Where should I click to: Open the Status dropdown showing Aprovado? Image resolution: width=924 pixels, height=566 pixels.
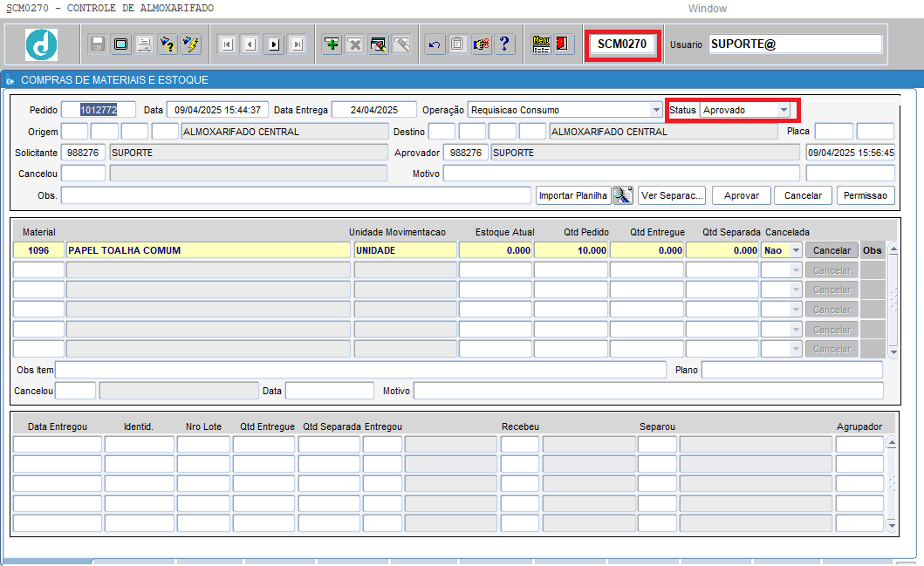point(784,110)
